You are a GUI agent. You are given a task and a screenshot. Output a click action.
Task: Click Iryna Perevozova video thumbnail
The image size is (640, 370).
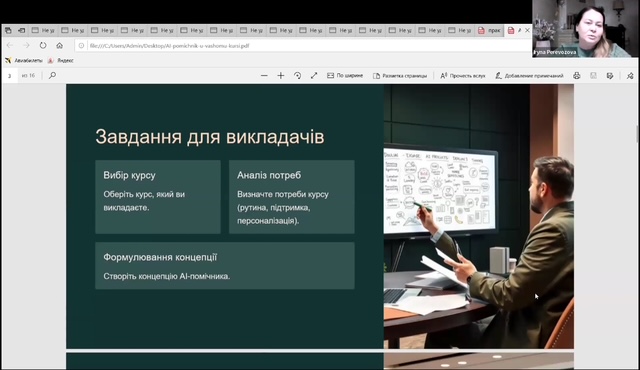(585, 29)
